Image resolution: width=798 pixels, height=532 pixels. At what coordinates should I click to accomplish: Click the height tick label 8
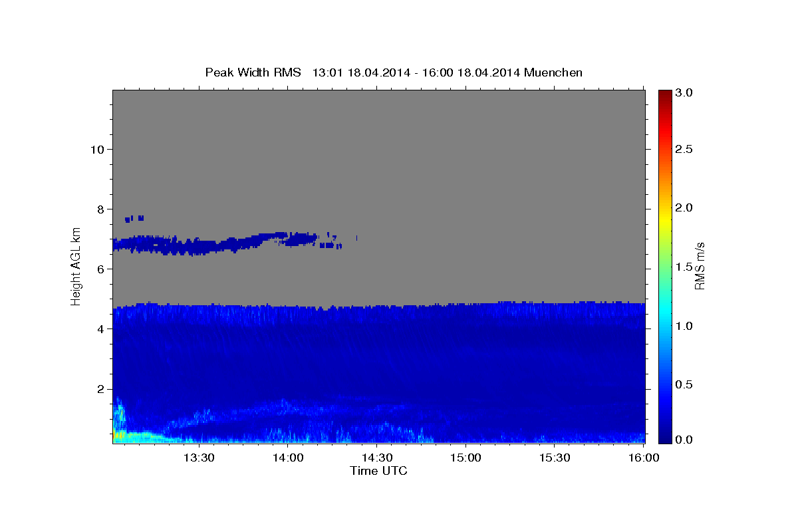pos(99,209)
